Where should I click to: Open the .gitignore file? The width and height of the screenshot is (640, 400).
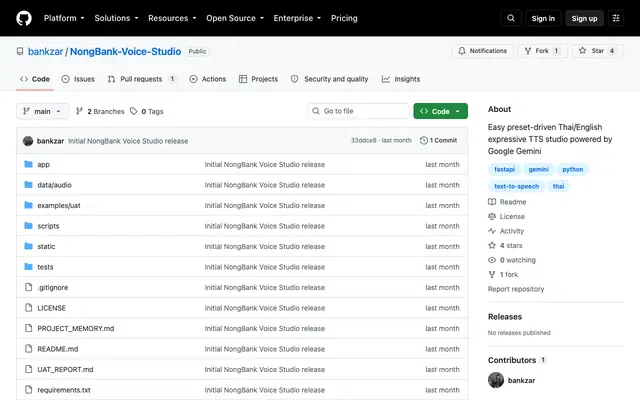point(53,287)
